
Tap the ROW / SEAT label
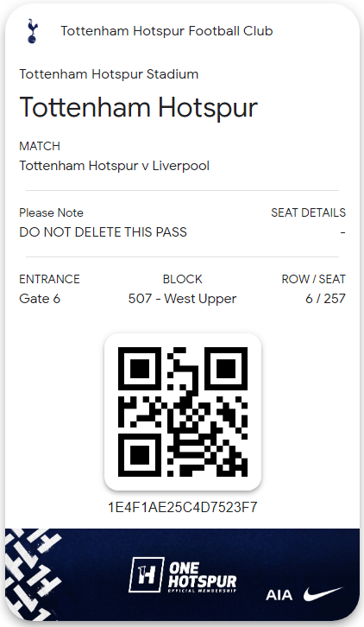tap(314, 279)
